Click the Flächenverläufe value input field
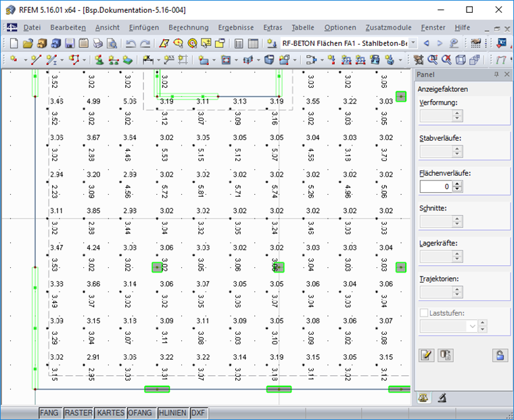Image resolution: width=514 pixels, height=420 pixels. 436,187
